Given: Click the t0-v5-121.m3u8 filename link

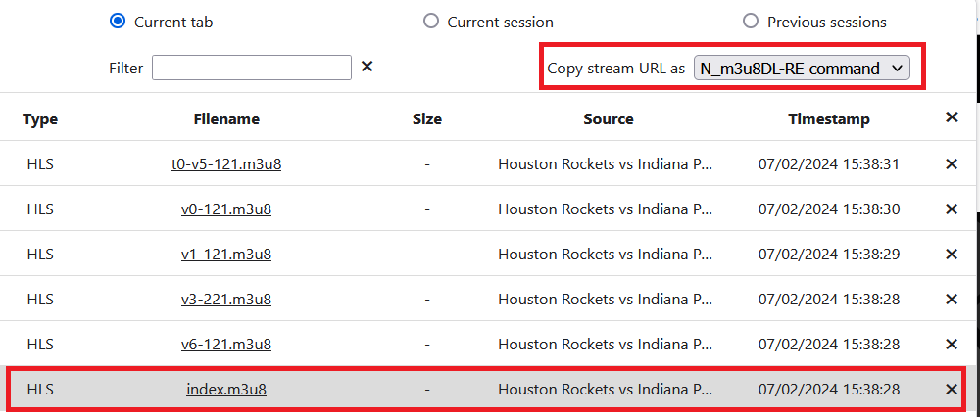Looking at the screenshot, I should pyautogui.click(x=226, y=164).
